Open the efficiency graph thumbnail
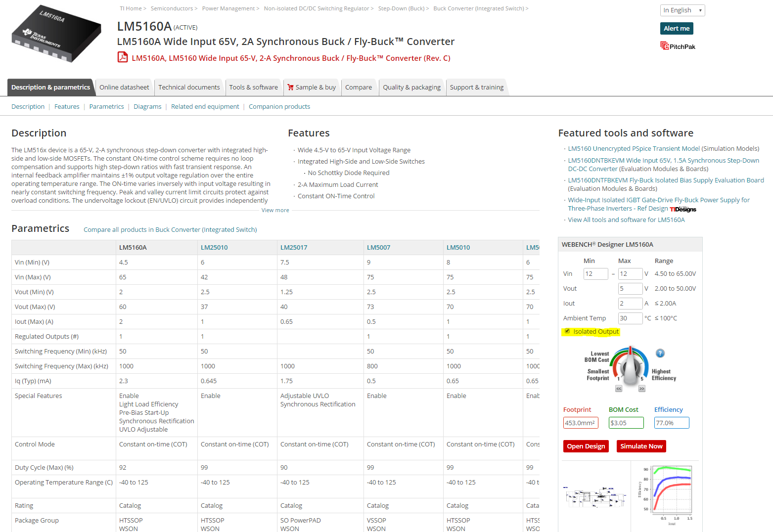 [665, 494]
